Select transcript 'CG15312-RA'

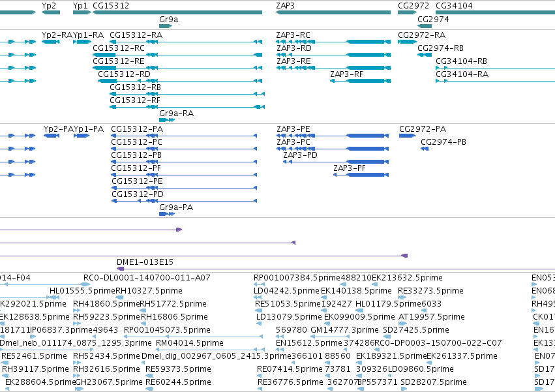click(136, 35)
